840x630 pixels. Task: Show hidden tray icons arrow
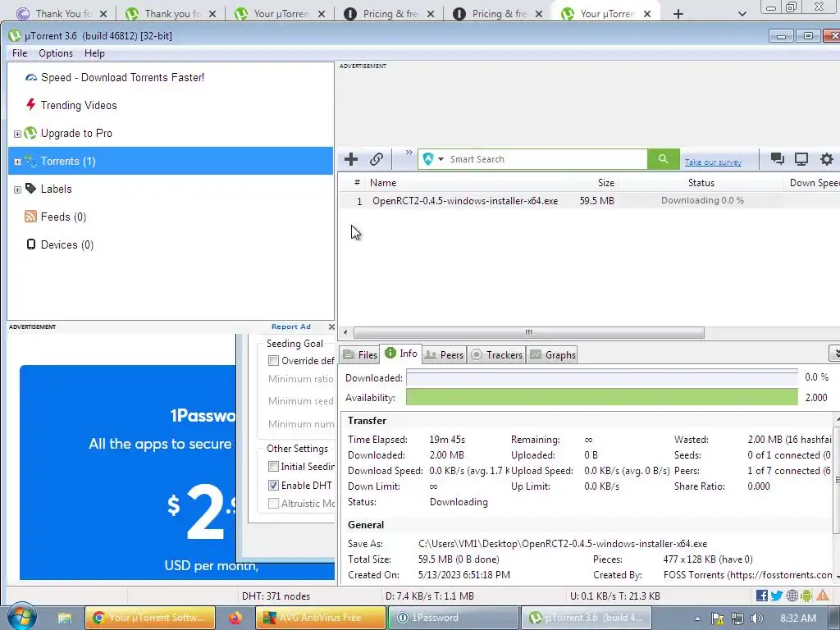coord(697,619)
